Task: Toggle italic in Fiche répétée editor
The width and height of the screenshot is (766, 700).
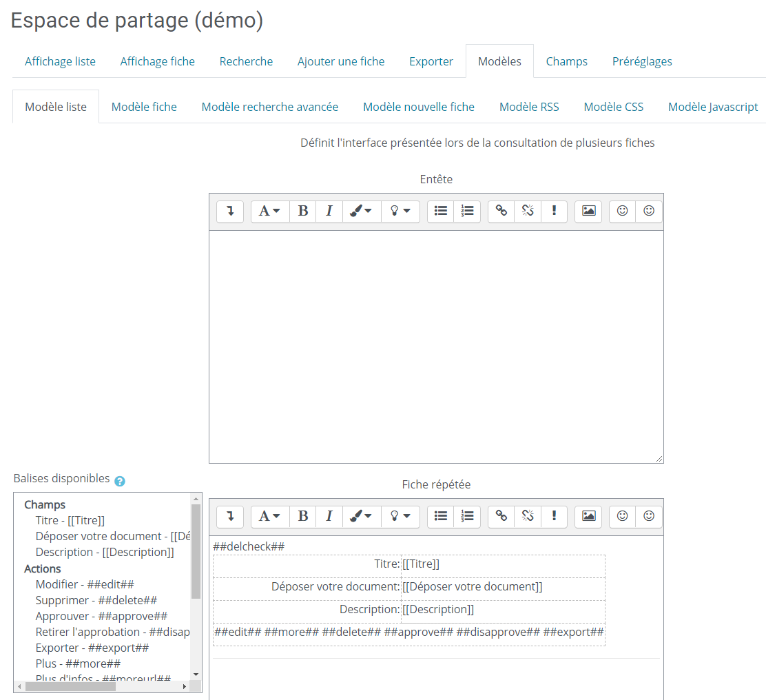Action: [329, 517]
